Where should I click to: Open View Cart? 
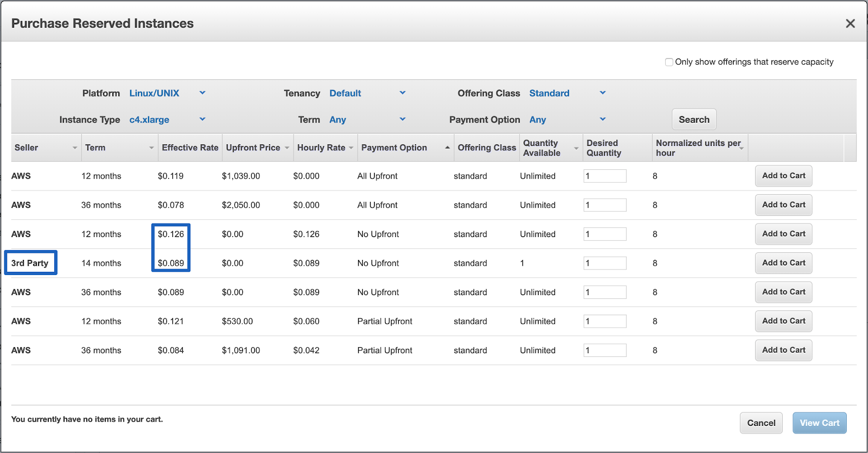(x=819, y=423)
